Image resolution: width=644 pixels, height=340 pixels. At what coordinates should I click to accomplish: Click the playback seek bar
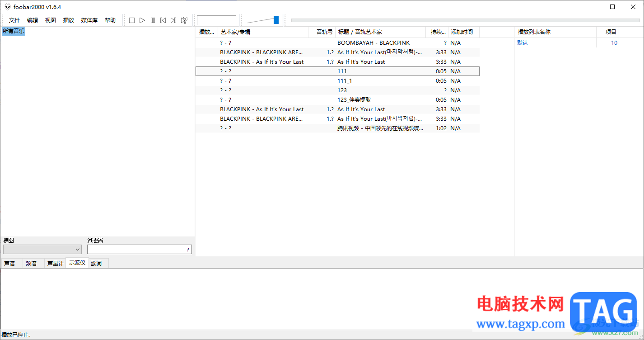(x=466, y=20)
